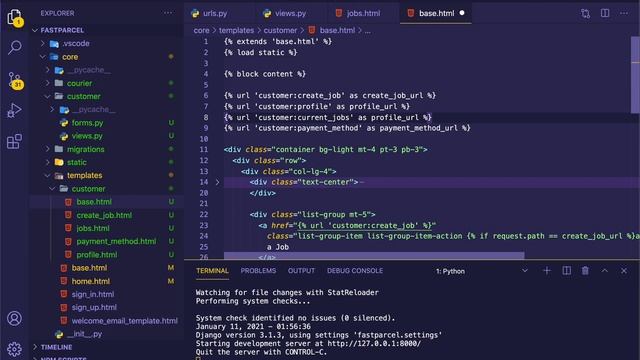This screenshot has width=640, height=360.
Task: Open views.py in the explorer tree
Action: coord(87,136)
